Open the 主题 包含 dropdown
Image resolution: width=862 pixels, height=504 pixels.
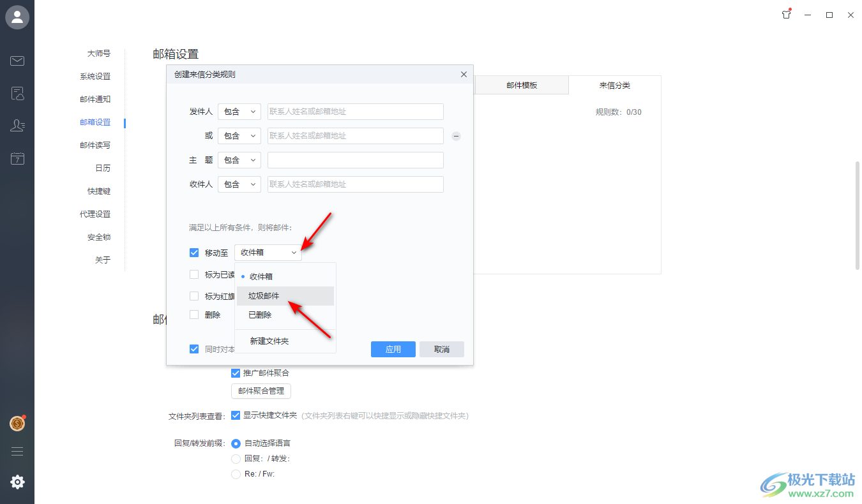(239, 160)
